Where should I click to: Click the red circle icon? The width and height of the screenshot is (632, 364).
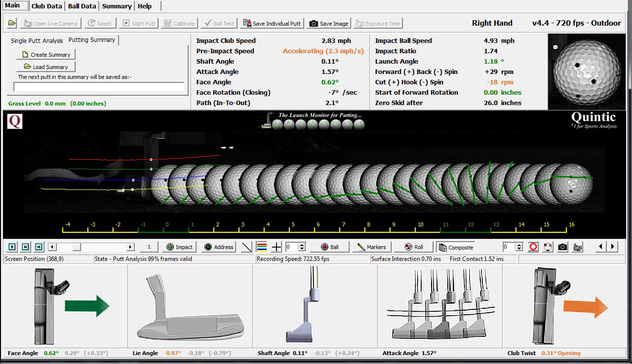click(x=533, y=247)
